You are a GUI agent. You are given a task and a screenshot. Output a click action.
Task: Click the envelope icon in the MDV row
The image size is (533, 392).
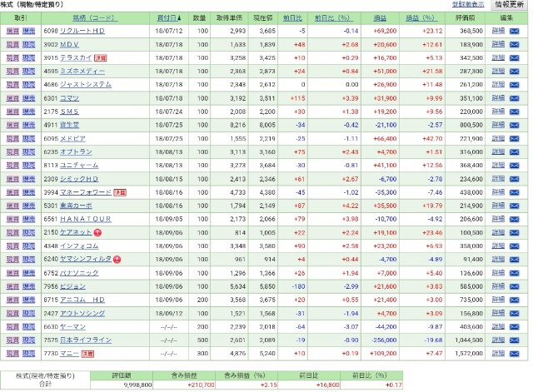(x=514, y=44)
